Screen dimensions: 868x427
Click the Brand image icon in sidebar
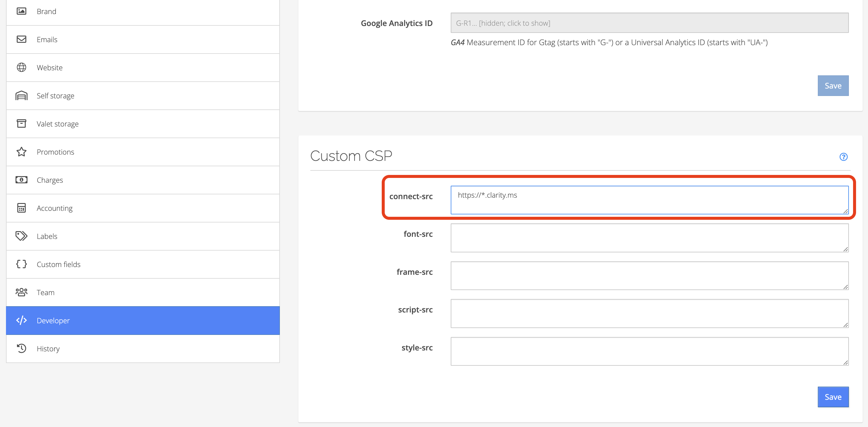pos(21,11)
